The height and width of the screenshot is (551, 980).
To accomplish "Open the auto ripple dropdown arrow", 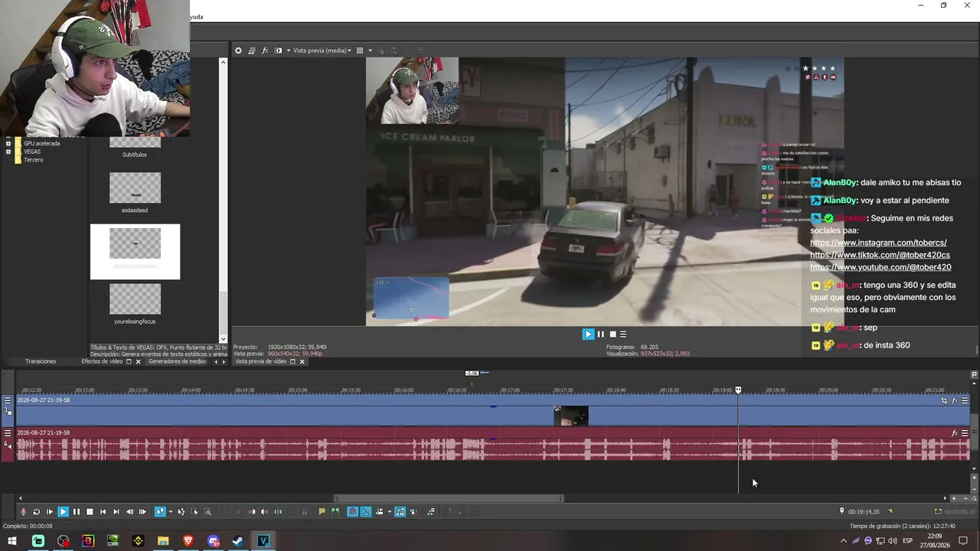I will 389,512.
